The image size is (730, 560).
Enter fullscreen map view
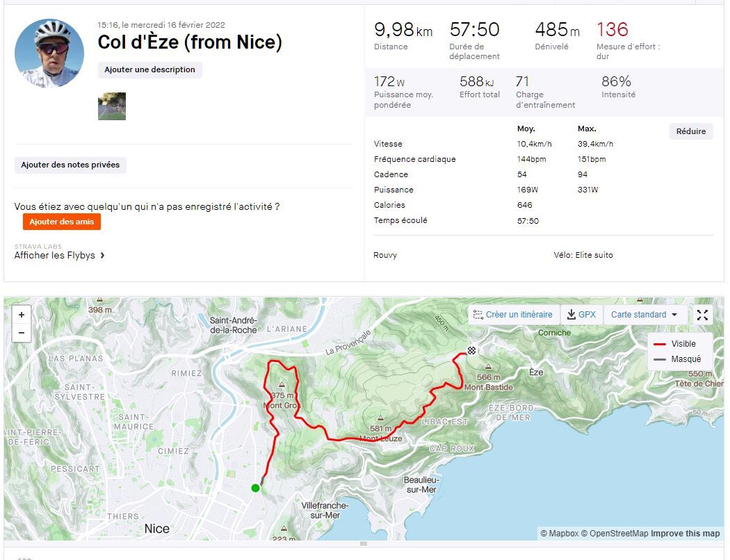pos(702,315)
